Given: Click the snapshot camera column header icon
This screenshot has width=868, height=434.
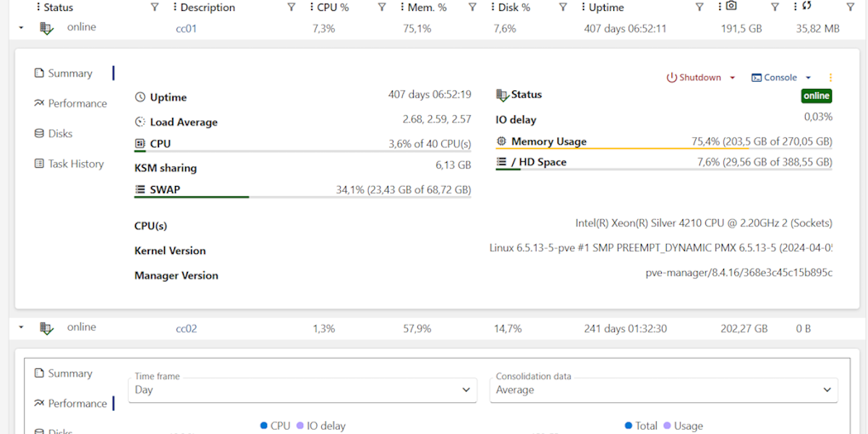Looking at the screenshot, I should [731, 7].
